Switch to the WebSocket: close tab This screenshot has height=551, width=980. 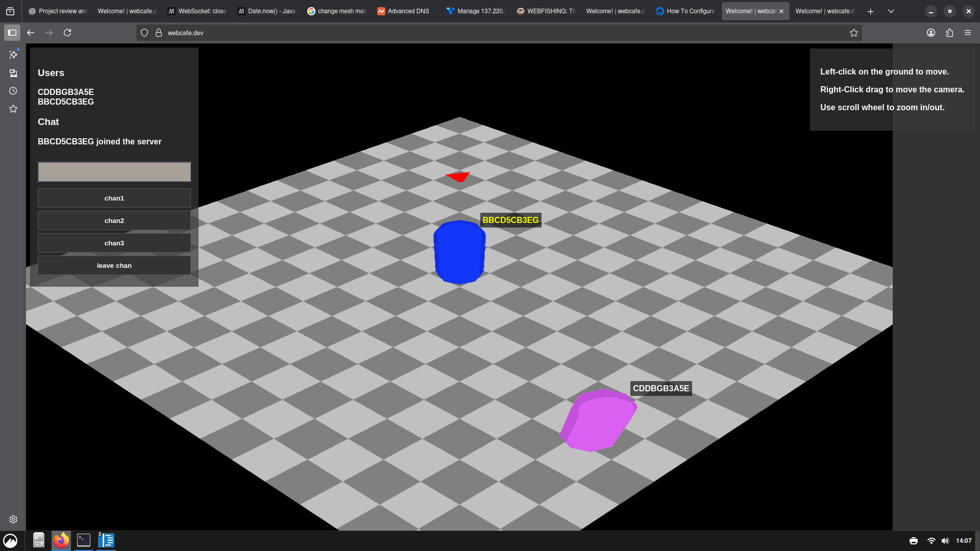pyautogui.click(x=198, y=11)
